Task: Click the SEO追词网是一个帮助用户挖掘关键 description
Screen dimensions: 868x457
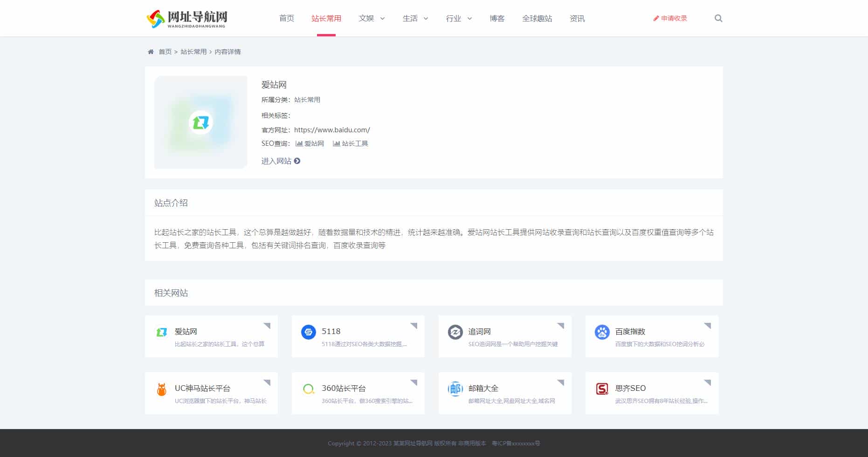Action: tap(513, 344)
